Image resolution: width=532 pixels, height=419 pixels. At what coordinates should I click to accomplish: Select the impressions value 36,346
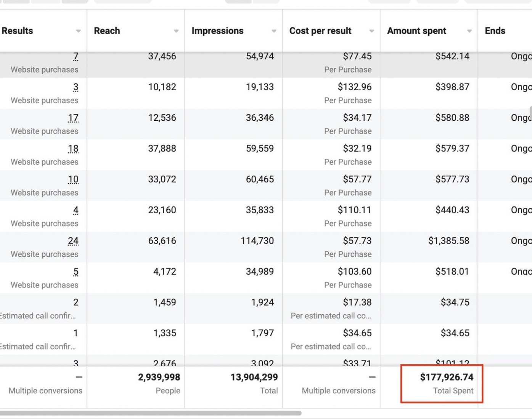point(260,118)
